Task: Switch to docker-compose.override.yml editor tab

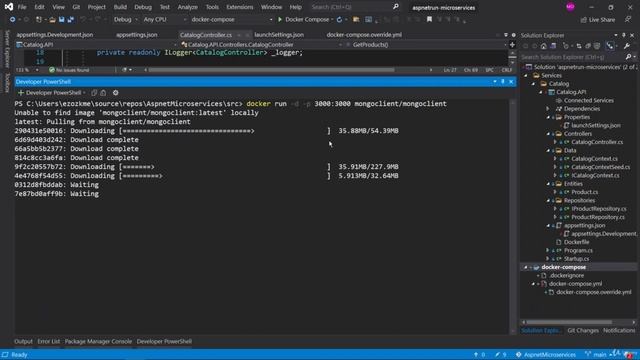Action: tap(364, 35)
